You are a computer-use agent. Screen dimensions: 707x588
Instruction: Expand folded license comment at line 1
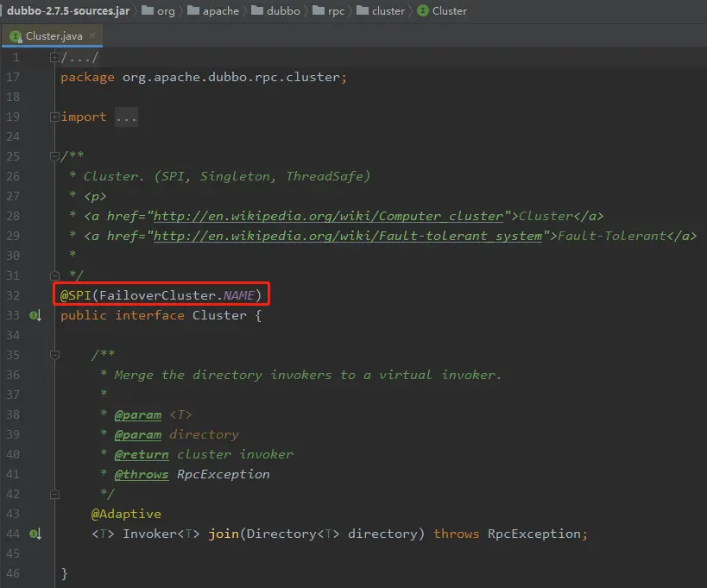(x=54, y=57)
